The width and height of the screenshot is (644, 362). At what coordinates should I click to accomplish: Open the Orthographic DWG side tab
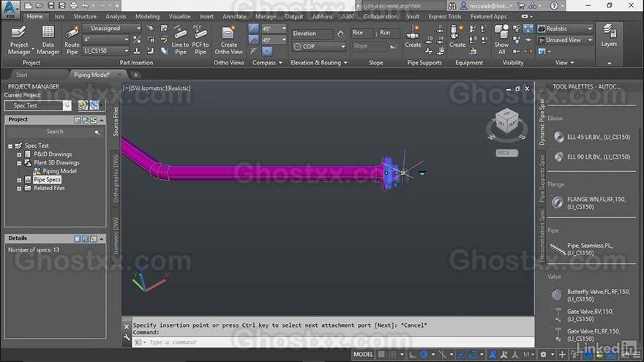click(x=116, y=178)
